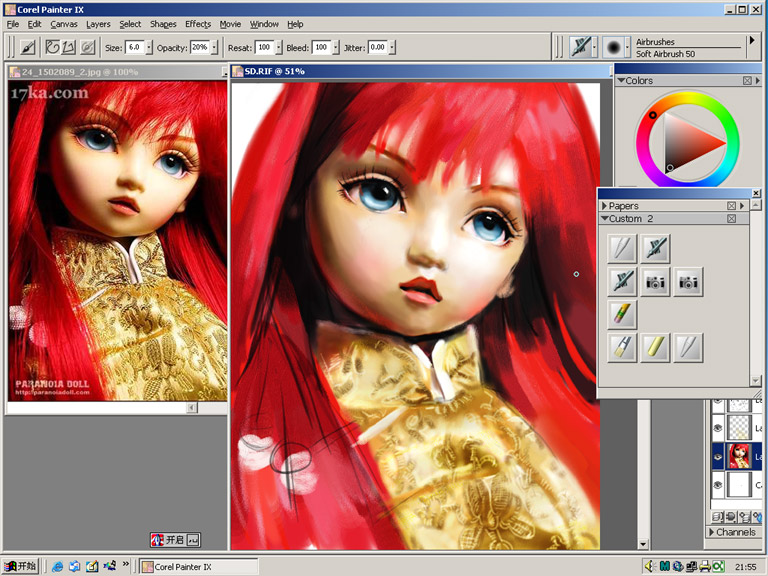768x576 pixels.
Task: Open the File menu
Action: (x=12, y=24)
